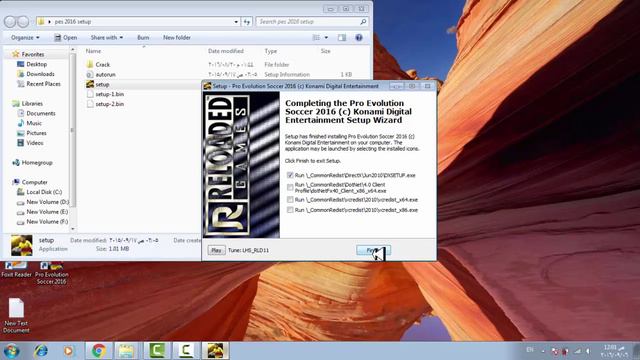Sort by Date modified column header
The width and height of the screenshot is (640, 360).
[226, 51]
